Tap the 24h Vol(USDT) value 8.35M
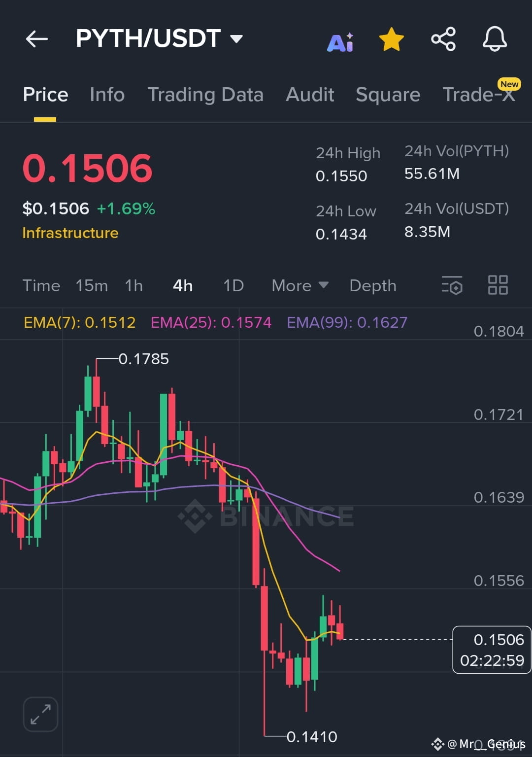This screenshot has height=757, width=532. tap(427, 232)
